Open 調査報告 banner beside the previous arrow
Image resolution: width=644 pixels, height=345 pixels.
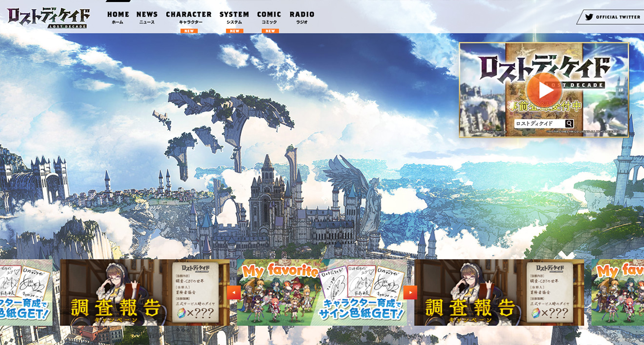(x=144, y=292)
